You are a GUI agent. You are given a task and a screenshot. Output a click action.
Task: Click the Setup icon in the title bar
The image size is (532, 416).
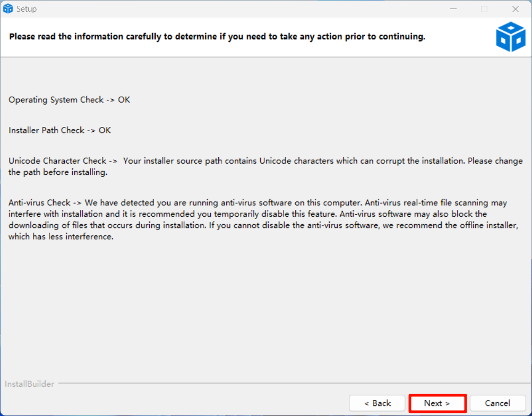click(8, 9)
